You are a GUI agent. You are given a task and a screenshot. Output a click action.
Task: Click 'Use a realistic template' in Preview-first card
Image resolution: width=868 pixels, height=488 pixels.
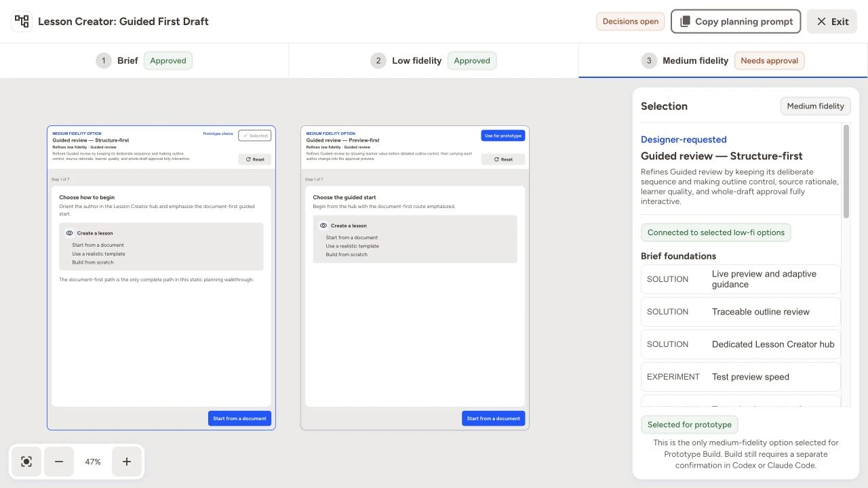pos(353,246)
